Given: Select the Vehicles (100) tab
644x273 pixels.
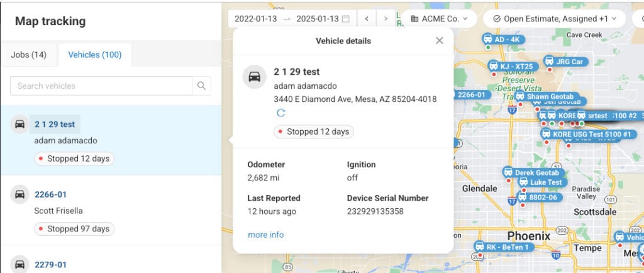Looking at the screenshot, I should click(94, 55).
